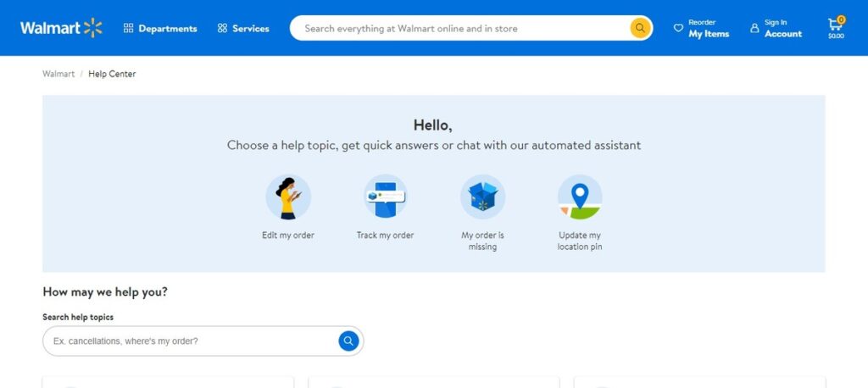Click the missing order box illustration
Screen dimensions: 868x388
[482, 197]
